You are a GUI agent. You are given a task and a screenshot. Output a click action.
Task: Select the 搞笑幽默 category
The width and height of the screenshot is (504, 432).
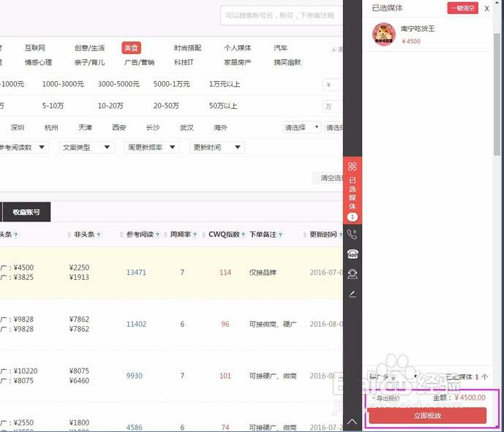coord(287,62)
